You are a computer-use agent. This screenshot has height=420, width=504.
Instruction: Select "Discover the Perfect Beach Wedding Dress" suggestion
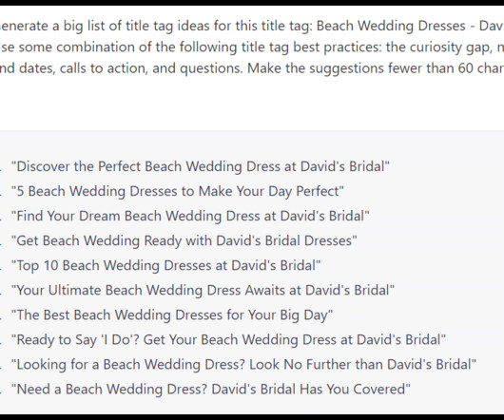(201, 166)
